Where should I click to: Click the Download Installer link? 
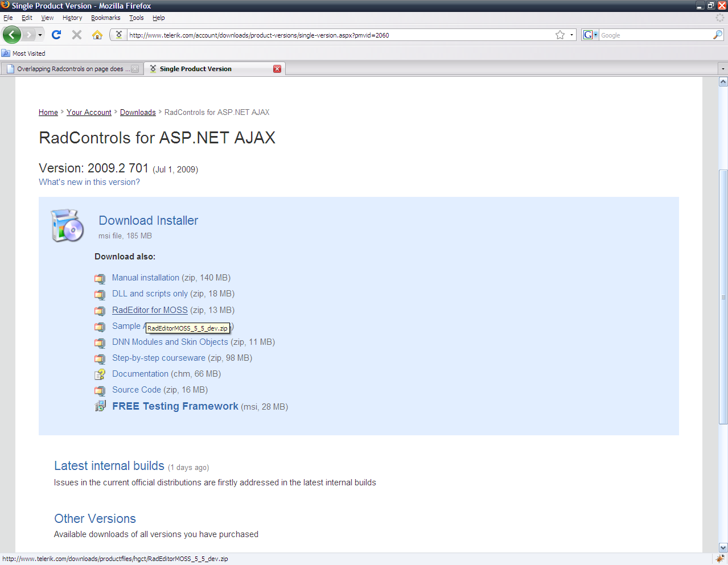pos(149,220)
